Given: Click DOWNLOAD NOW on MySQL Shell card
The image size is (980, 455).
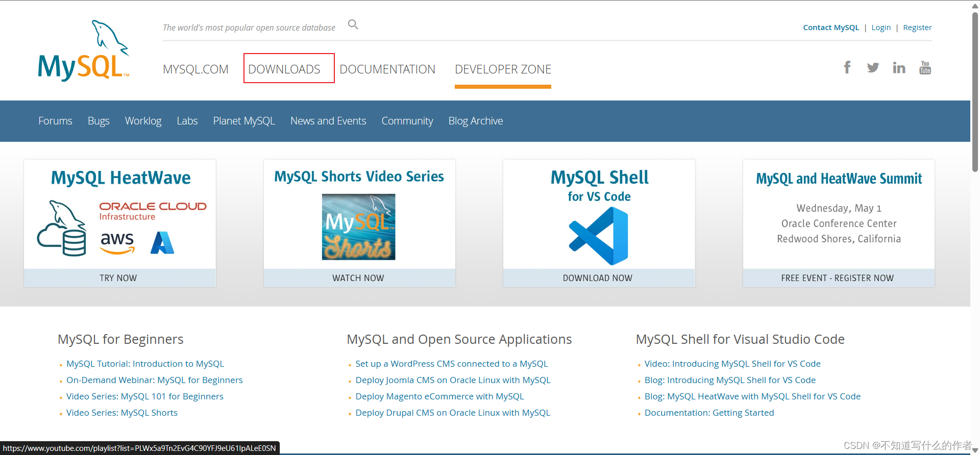Looking at the screenshot, I should point(599,278).
